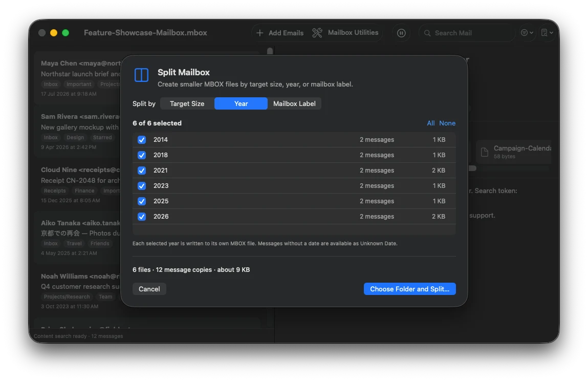The image size is (588, 381).
Task: Uncheck the 2026 year checkbox
Action: pyautogui.click(x=142, y=217)
